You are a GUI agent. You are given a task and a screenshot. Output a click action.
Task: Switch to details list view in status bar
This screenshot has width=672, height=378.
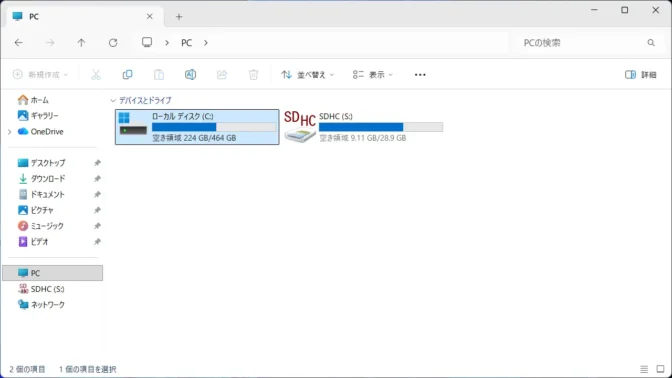click(x=644, y=369)
